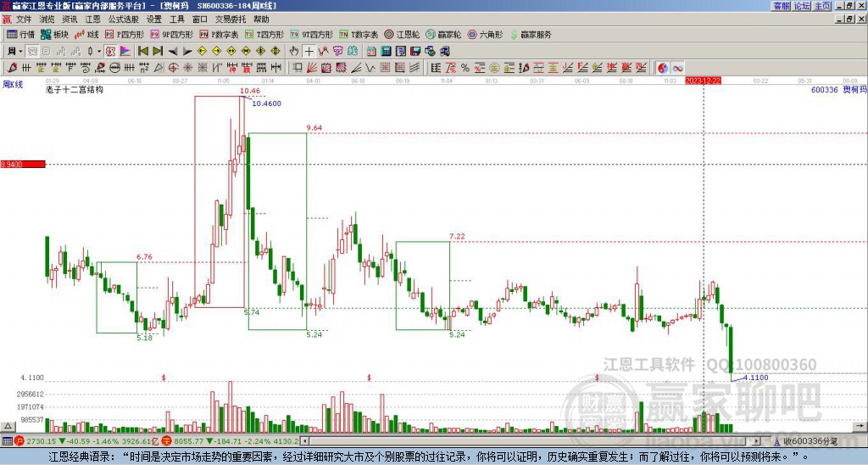
Task: Click the 2023-12-22 date marker
Action: (703, 81)
